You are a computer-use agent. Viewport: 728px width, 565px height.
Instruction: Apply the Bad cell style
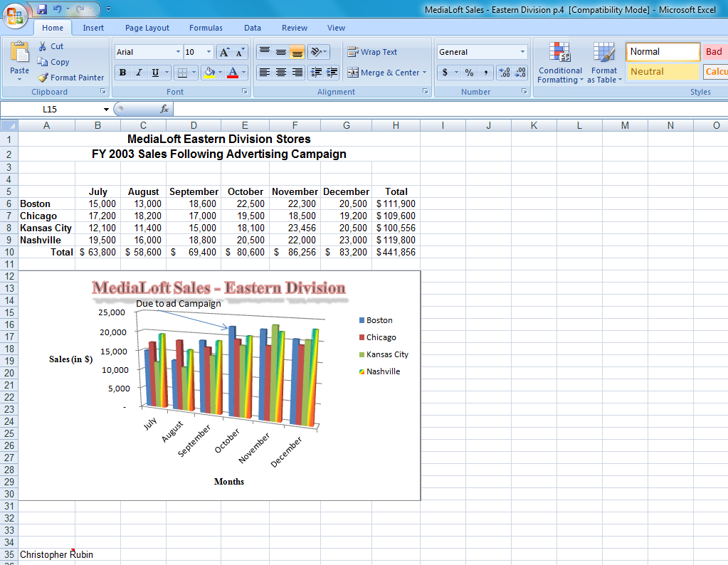click(x=715, y=51)
